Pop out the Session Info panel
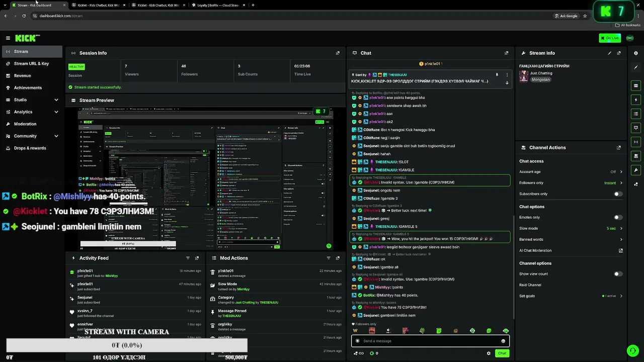The image size is (644, 362). [x=338, y=53]
